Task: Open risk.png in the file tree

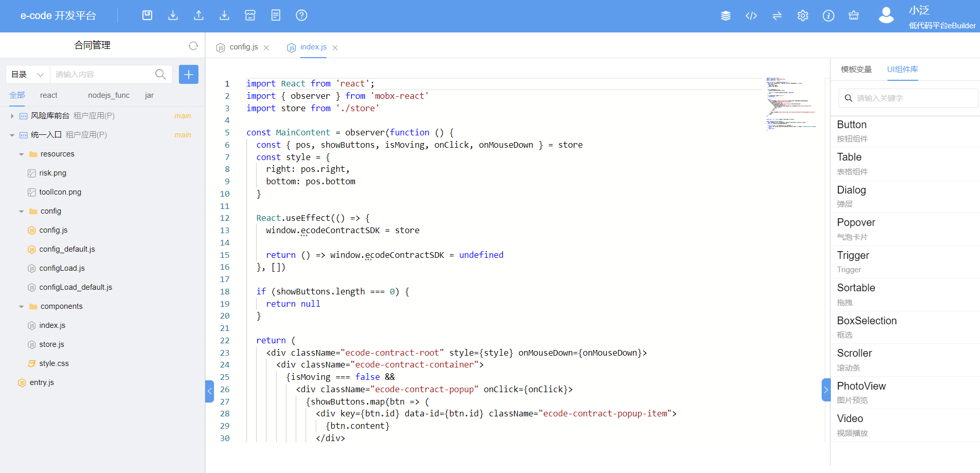Action: coord(52,173)
